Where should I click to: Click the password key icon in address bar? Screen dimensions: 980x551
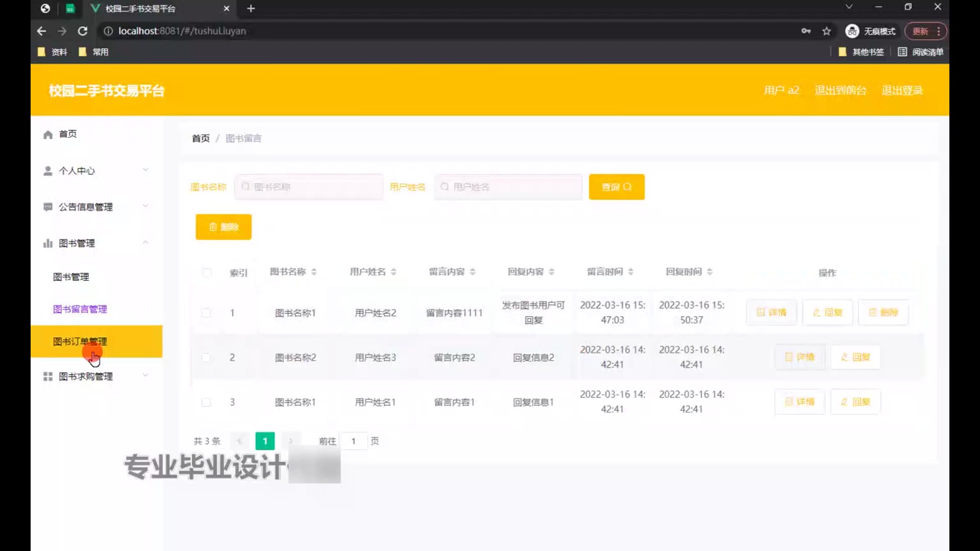[806, 31]
